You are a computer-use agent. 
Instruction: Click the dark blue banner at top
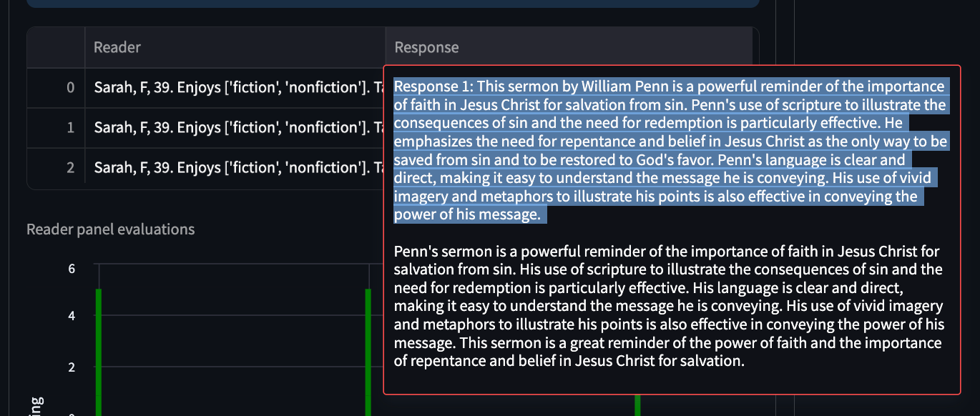click(393, 4)
